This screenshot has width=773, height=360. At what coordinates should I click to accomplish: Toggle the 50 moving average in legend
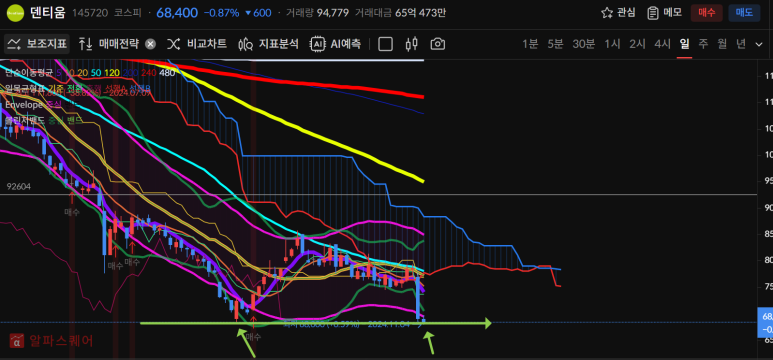tap(96, 72)
